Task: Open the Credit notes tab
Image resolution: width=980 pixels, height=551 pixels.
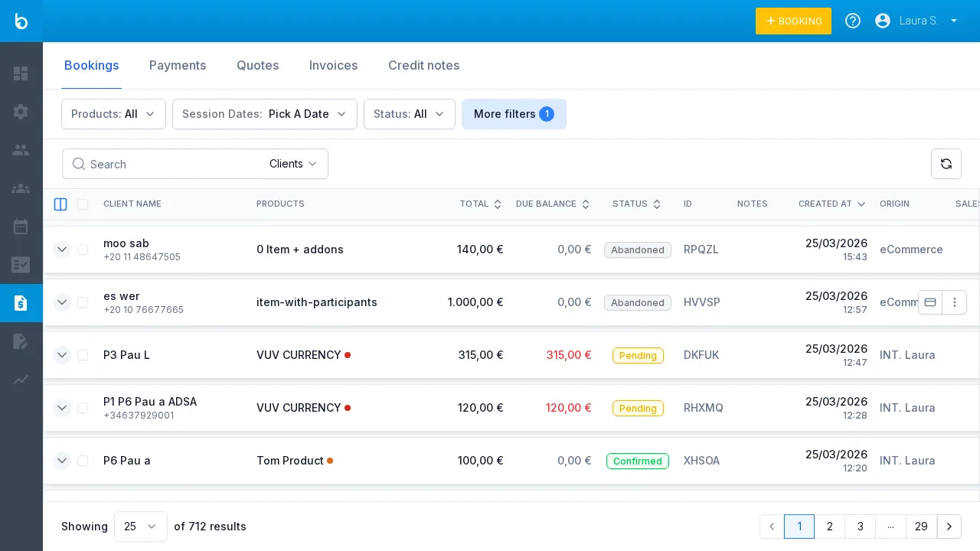Action: coord(423,66)
